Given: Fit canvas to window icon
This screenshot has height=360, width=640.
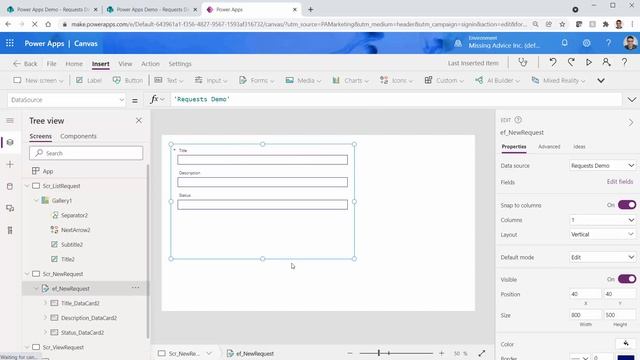Looking at the screenshot, I should pyautogui.click(x=482, y=353).
